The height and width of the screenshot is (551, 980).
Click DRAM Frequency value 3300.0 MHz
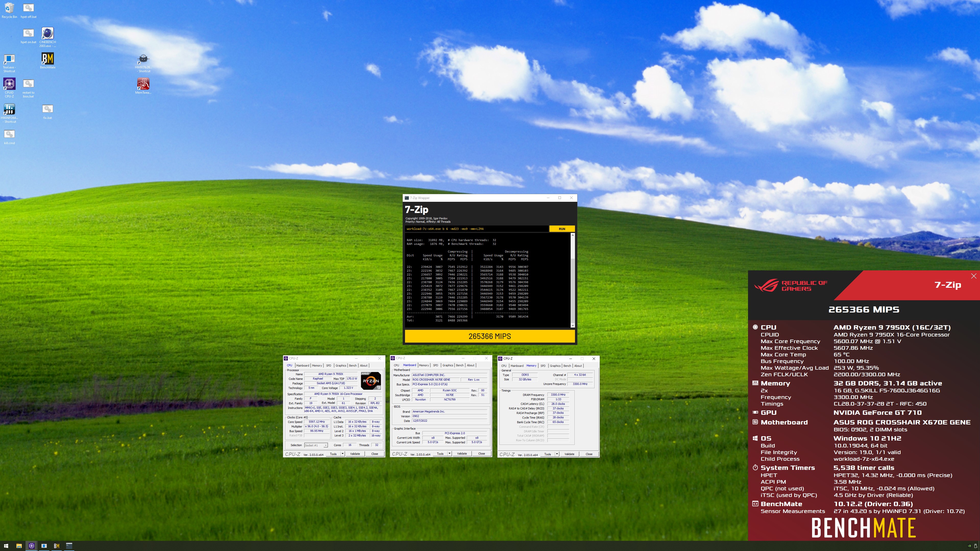558,395
